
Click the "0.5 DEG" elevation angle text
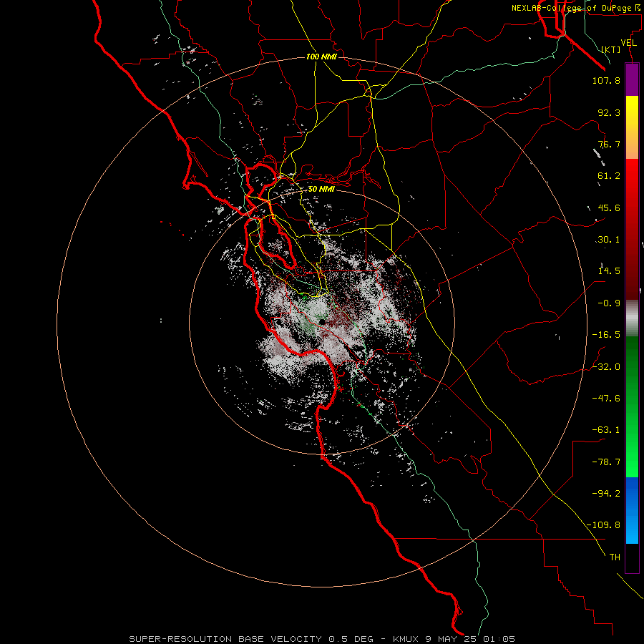tap(351, 639)
